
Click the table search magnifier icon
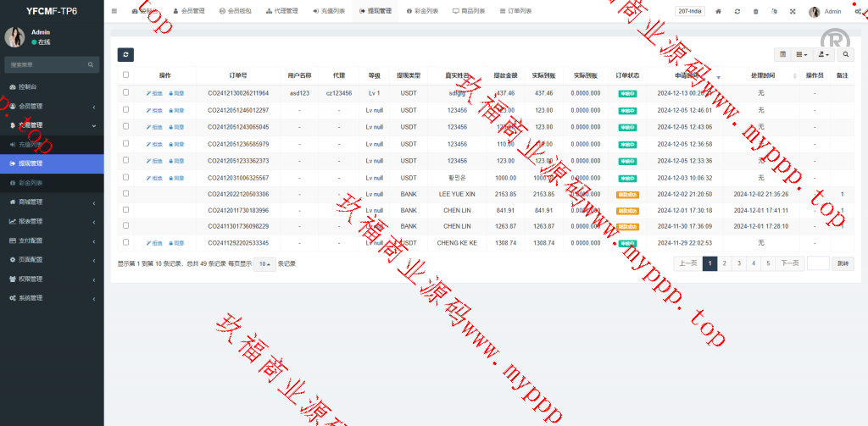pyautogui.click(x=846, y=54)
